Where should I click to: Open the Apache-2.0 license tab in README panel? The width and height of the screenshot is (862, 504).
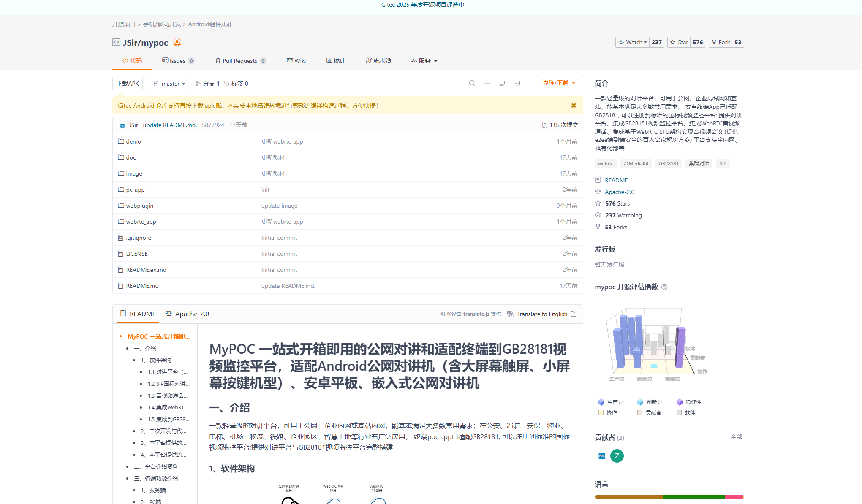pos(188,314)
